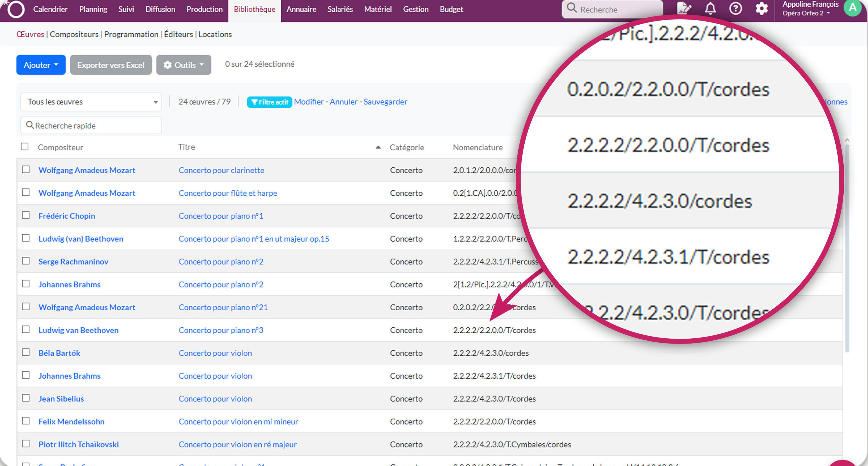
Task: Open the help question mark icon
Action: pos(736,8)
